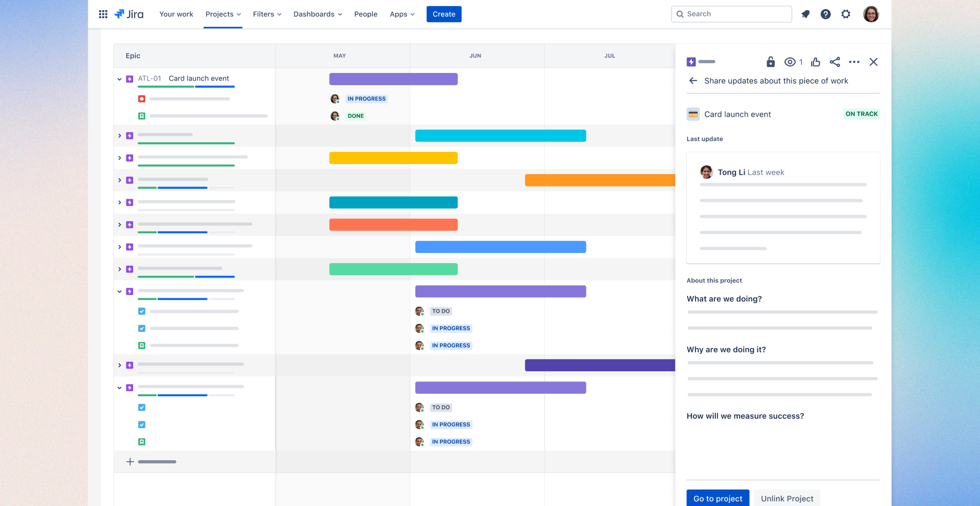
Task: Click the epic icon in panel header
Action: point(691,62)
